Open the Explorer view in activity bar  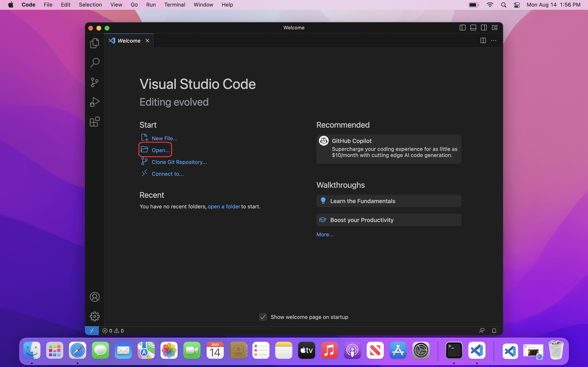[95, 43]
